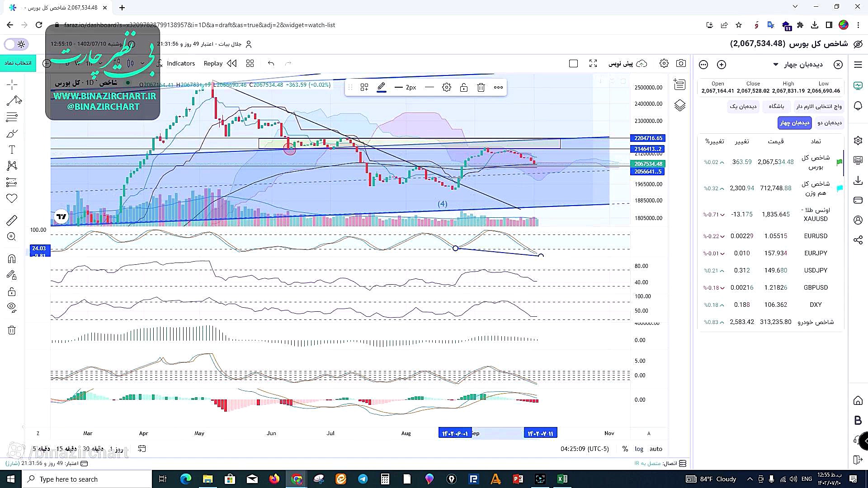
Task: Open watchlist more options menu
Action: point(703,65)
